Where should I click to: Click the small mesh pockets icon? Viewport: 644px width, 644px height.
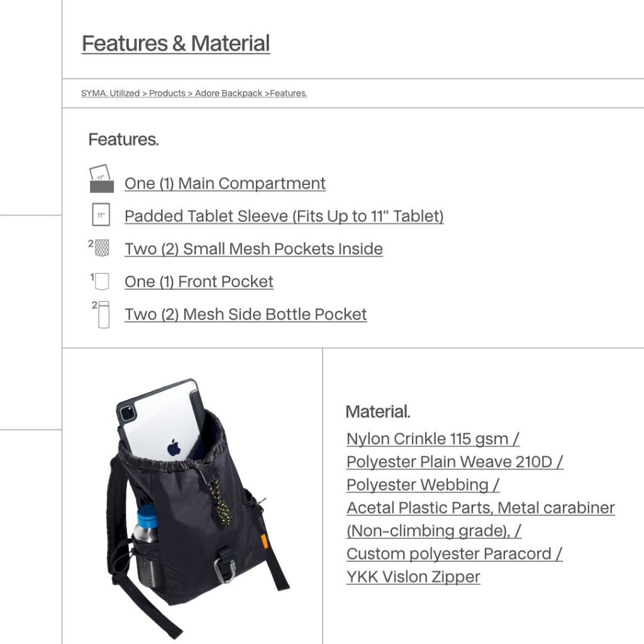point(101,247)
